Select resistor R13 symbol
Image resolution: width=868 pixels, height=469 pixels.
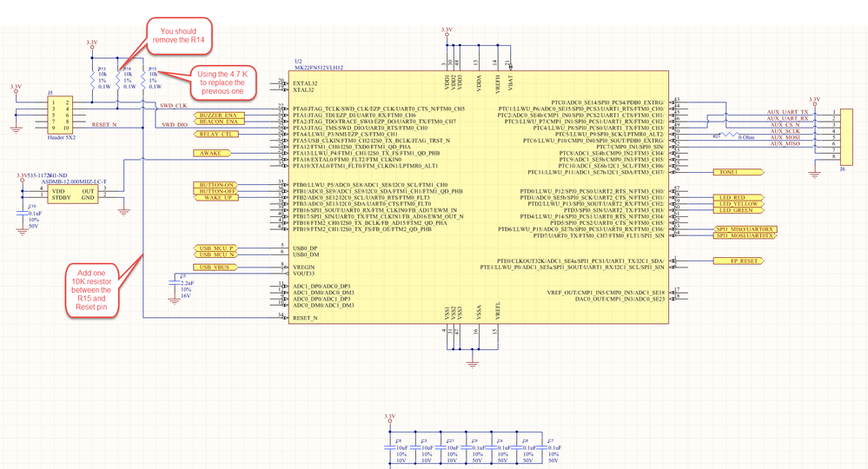(x=92, y=81)
